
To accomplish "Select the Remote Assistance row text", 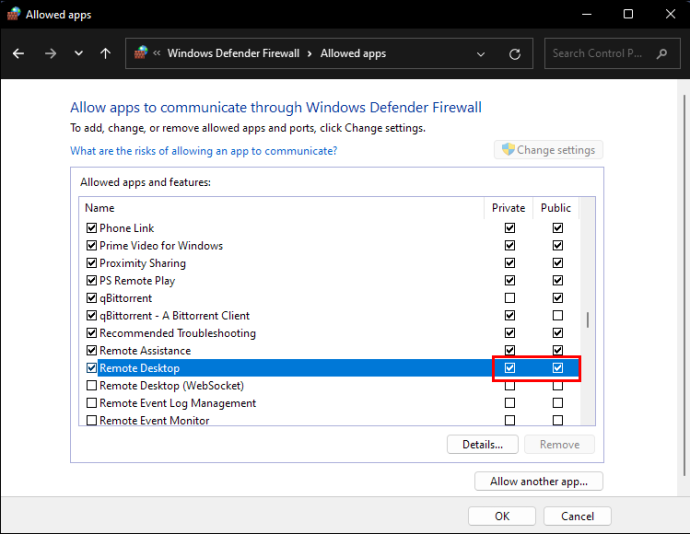I will pos(145,350).
